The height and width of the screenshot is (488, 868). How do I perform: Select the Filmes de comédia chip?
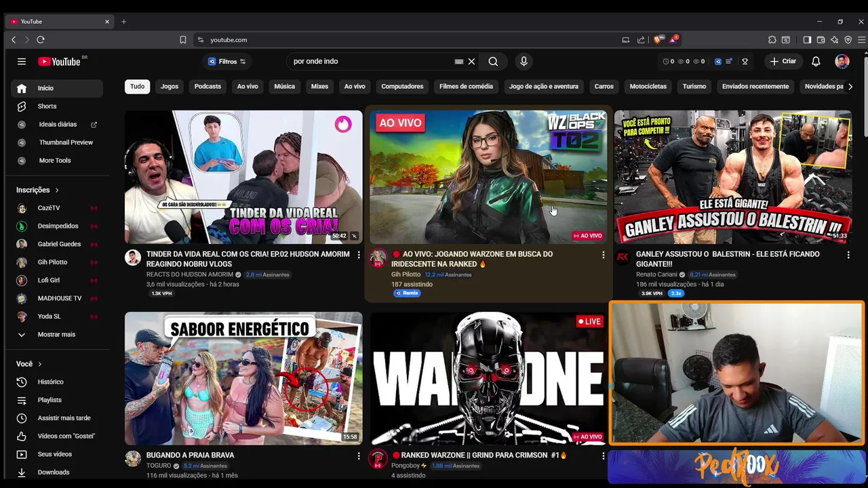[x=466, y=87]
